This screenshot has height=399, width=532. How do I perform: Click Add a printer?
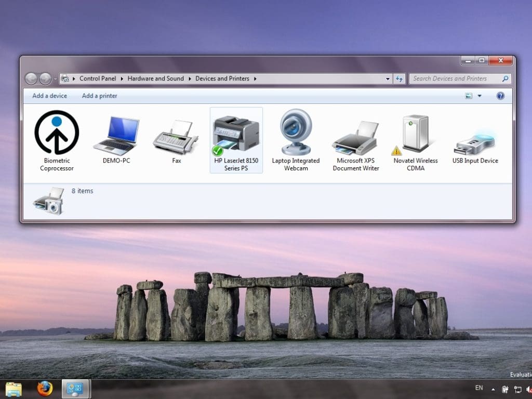coord(99,96)
